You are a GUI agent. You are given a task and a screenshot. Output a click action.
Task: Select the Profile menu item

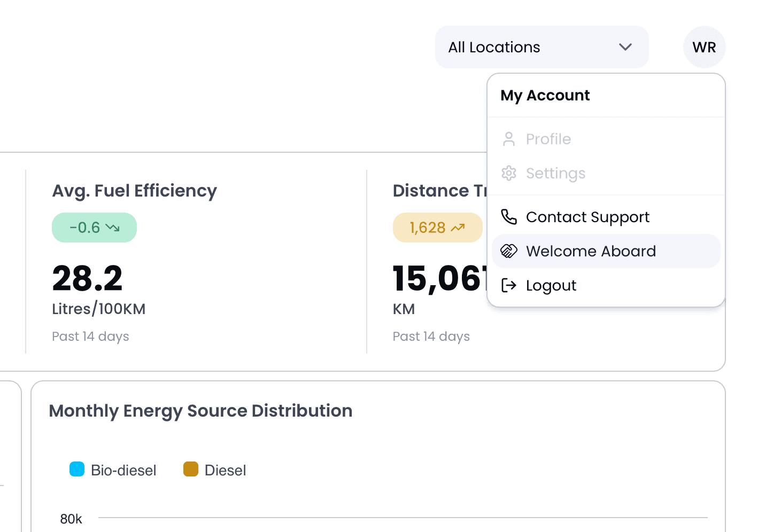pyautogui.click(x=548, y=139)
